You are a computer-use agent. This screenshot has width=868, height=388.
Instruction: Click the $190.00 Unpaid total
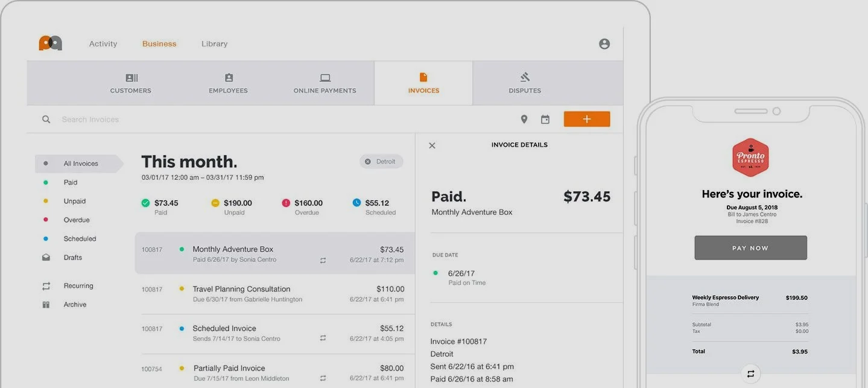coord(238,203)
